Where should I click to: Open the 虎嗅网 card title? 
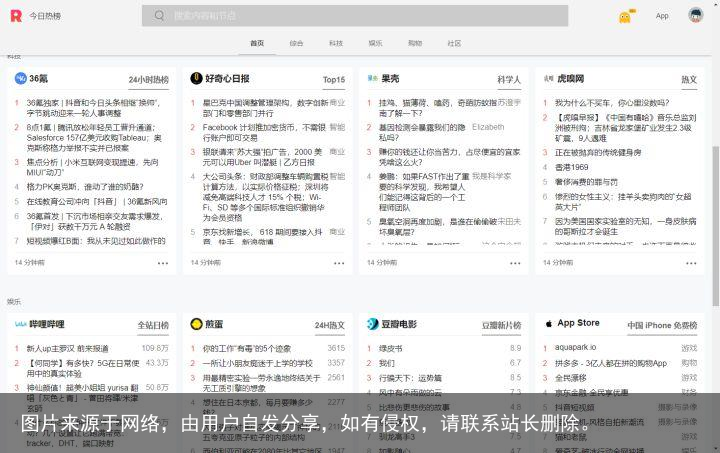point(570,78)
